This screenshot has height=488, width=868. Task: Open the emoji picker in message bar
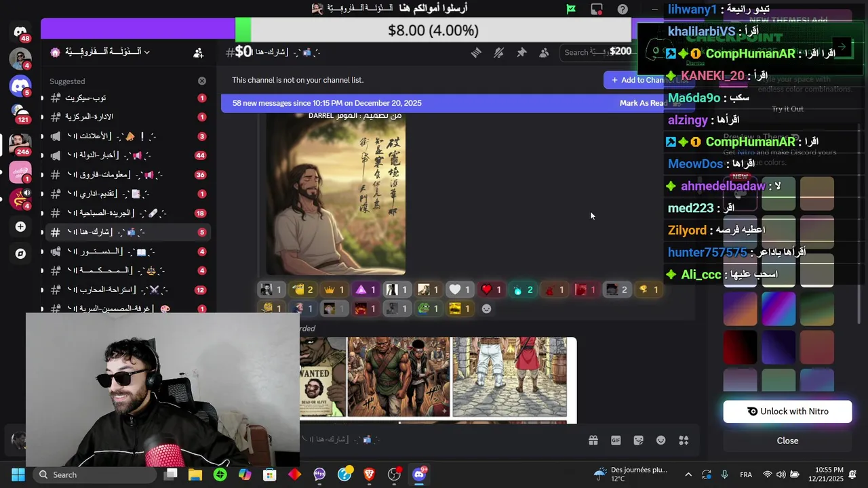point(661,440)
